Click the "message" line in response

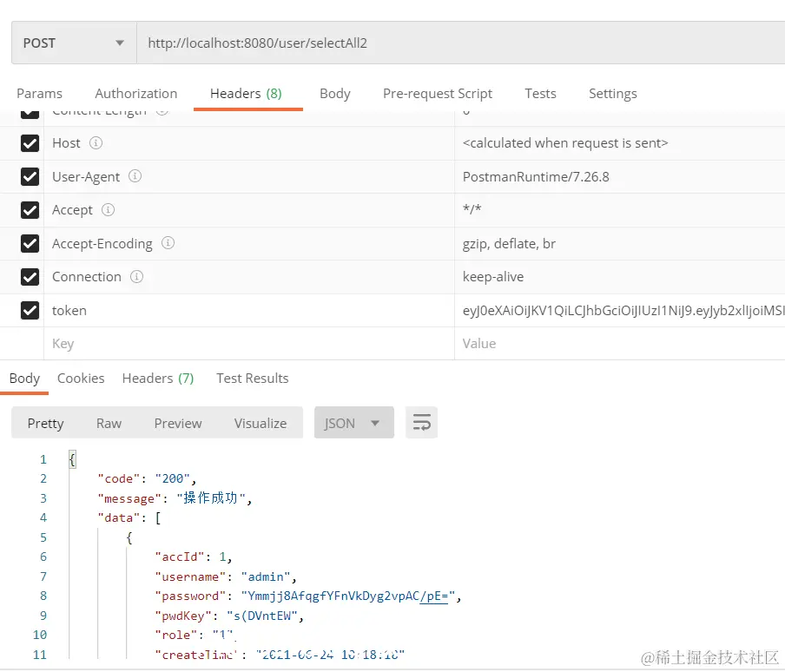pos(175,498)
